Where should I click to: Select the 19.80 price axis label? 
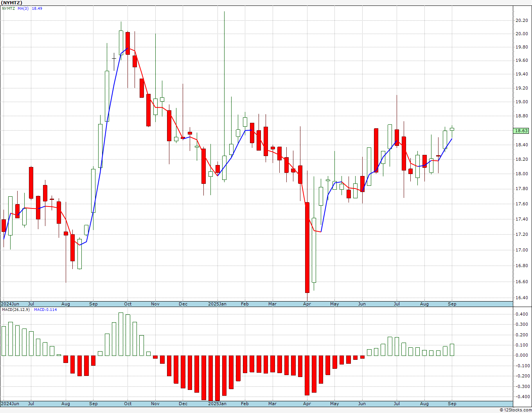click(521, 47)
